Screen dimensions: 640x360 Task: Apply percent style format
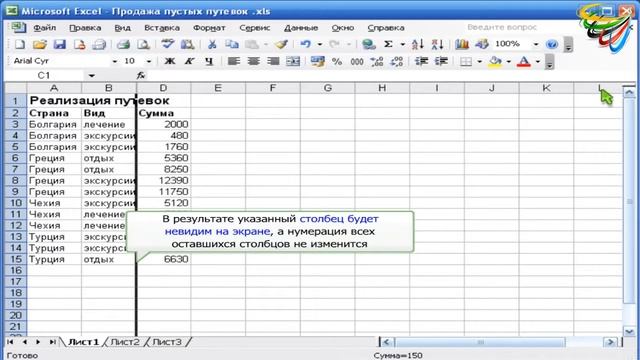click(337, 61)
